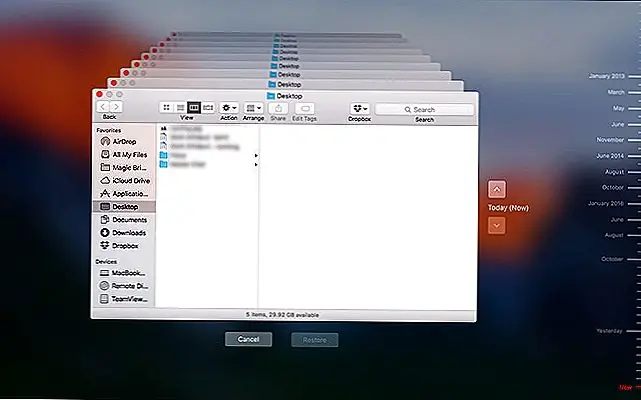Select the Desktop window just behind front

coord(285,84)
